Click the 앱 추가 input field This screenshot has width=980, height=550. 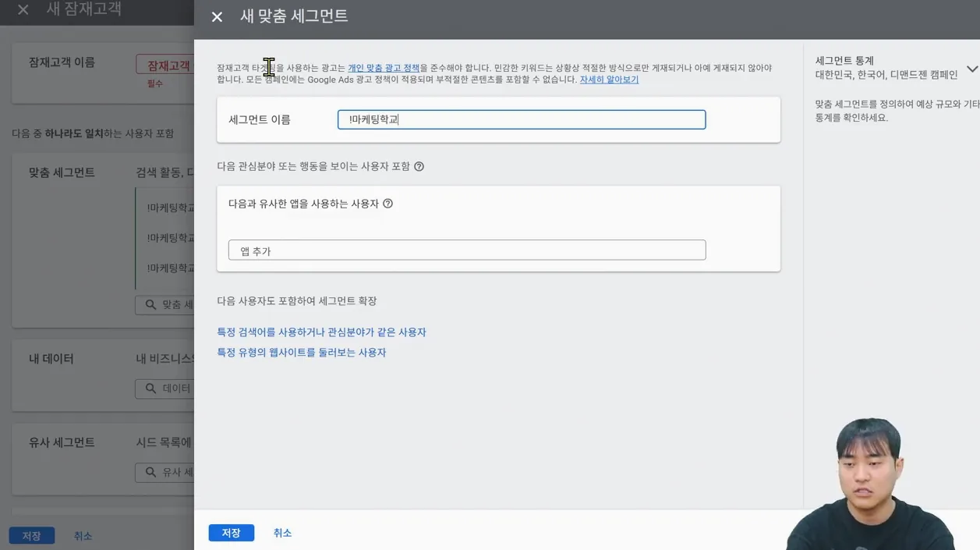coord(467,250)
